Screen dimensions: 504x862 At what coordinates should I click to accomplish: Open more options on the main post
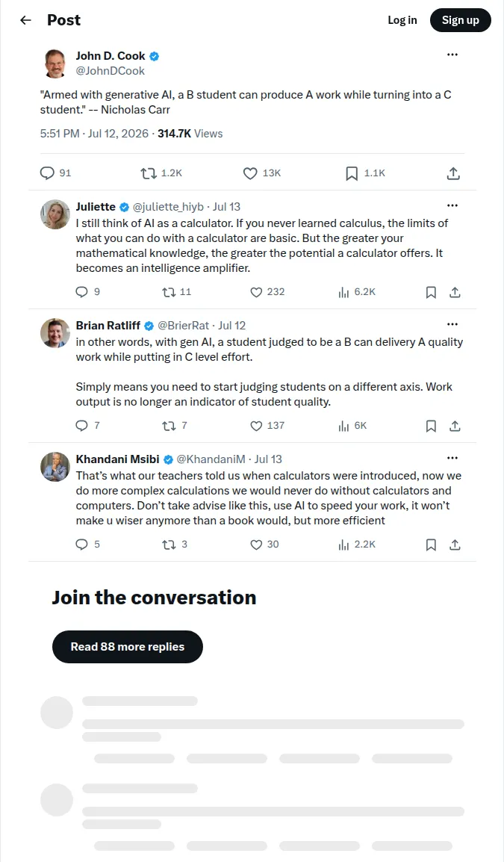[x=452, y=55]
